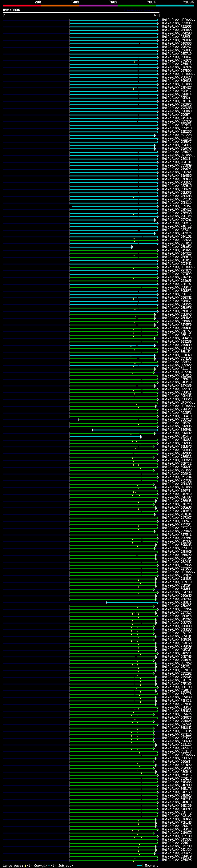This screenshot has height=868, width=197.
Task: Select hit label UniRef100_B4DWK5
Action: [x=177, y=796]
